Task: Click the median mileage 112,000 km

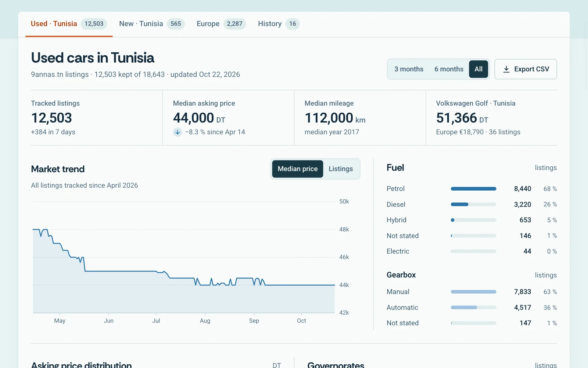Action: pyautogui.click(x=335, y=118)
